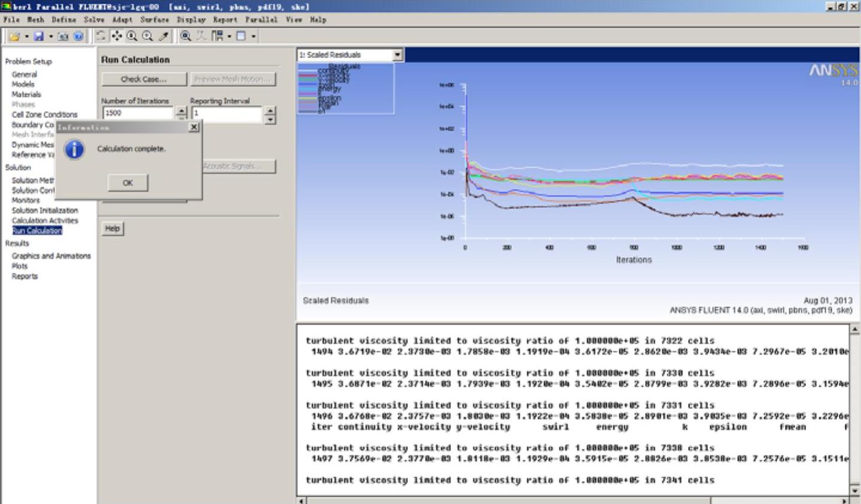Click the camera save-picture icon
This screenshot has width=861, height=504.
[x=63, y=36]
